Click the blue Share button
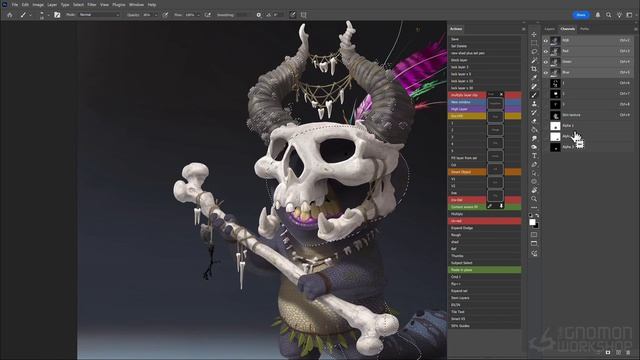640x360 pixels. click(581, 15)
